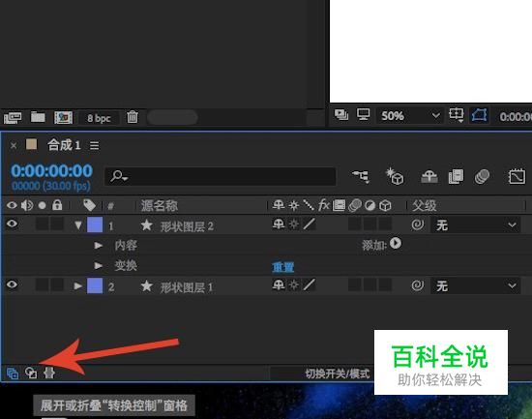Click the composition color swatch beside 合成 1

tap(32, 144)
